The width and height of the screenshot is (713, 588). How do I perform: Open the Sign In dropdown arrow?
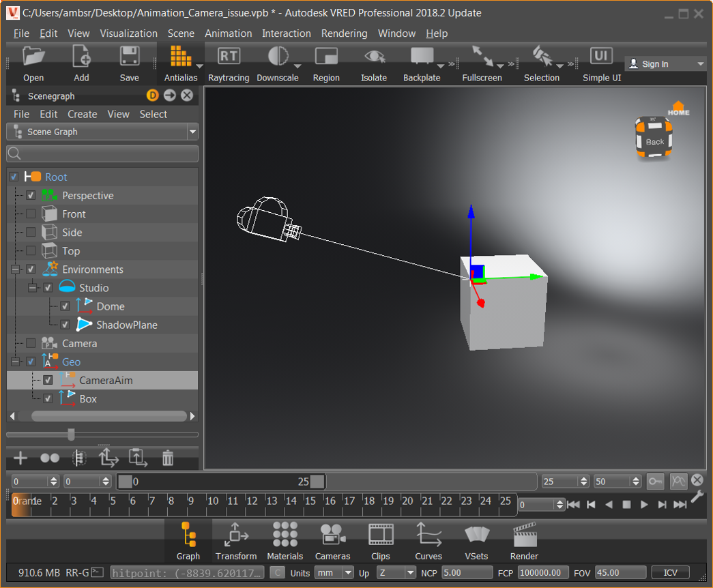pos(701,64)
